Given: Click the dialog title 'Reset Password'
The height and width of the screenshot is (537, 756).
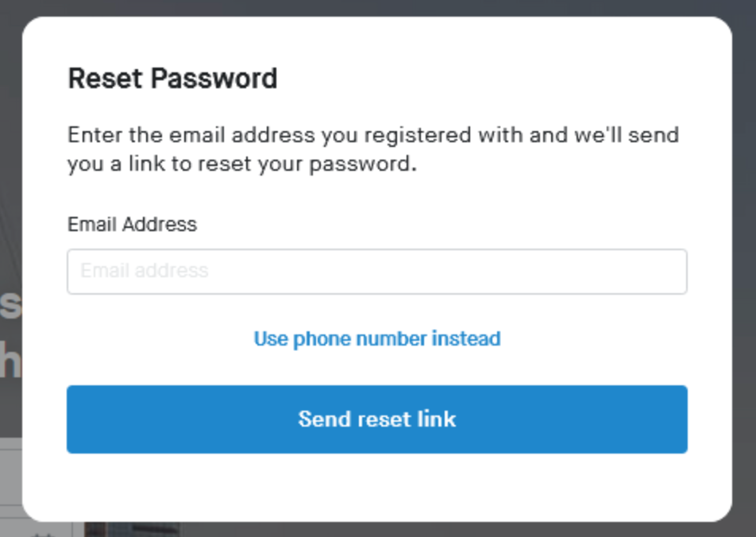Looking at the screenshot, I should [x=172, y=79].
